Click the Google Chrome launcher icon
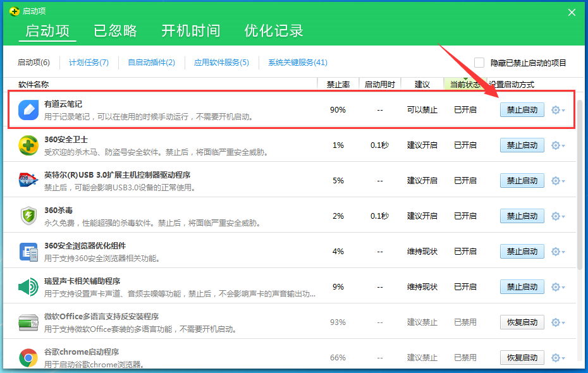588x373 pixels. (x=28, y=357)
